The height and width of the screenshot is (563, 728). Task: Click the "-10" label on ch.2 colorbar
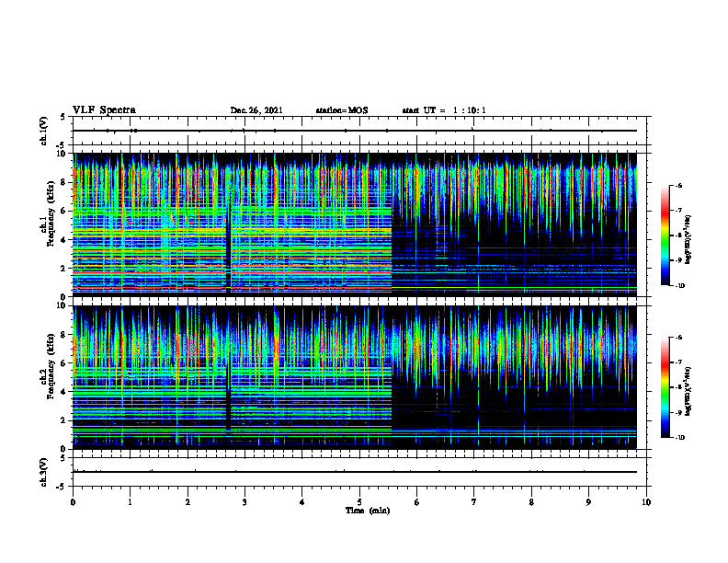(680, 437)
